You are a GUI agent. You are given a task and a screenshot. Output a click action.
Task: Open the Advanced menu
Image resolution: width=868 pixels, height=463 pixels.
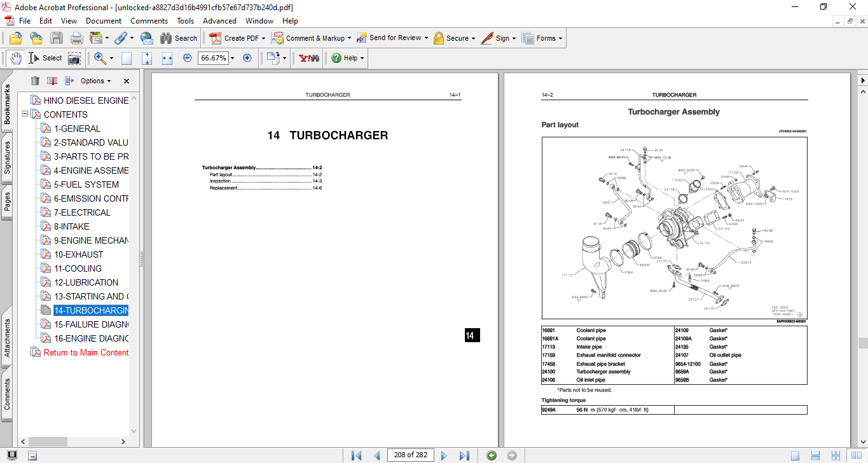[x=219, y=21]
